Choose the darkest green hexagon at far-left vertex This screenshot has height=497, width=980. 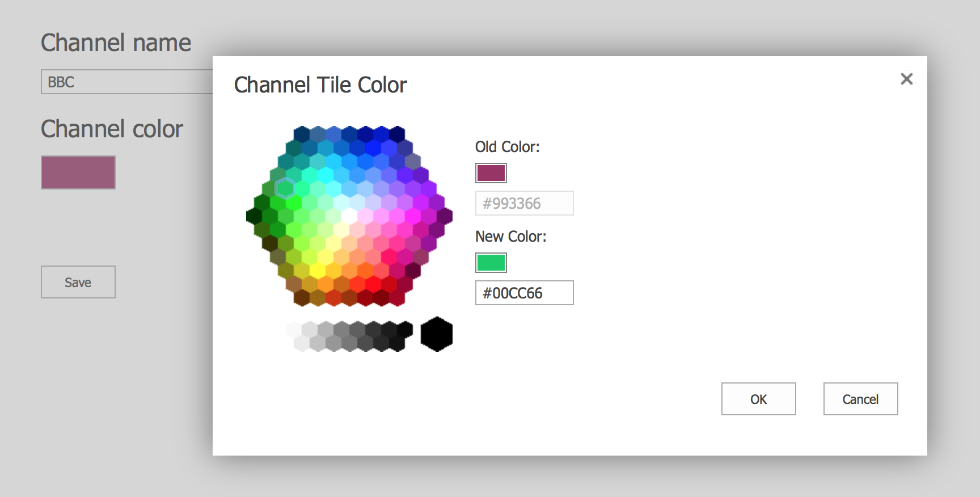point(254,216)
